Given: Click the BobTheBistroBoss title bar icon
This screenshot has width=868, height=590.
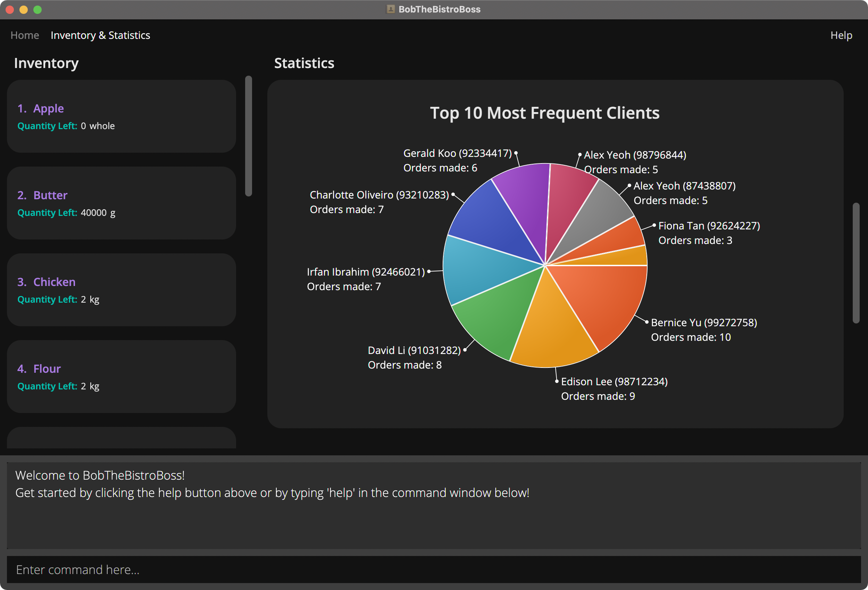Looking at the screenshot, I should point(390,9).
